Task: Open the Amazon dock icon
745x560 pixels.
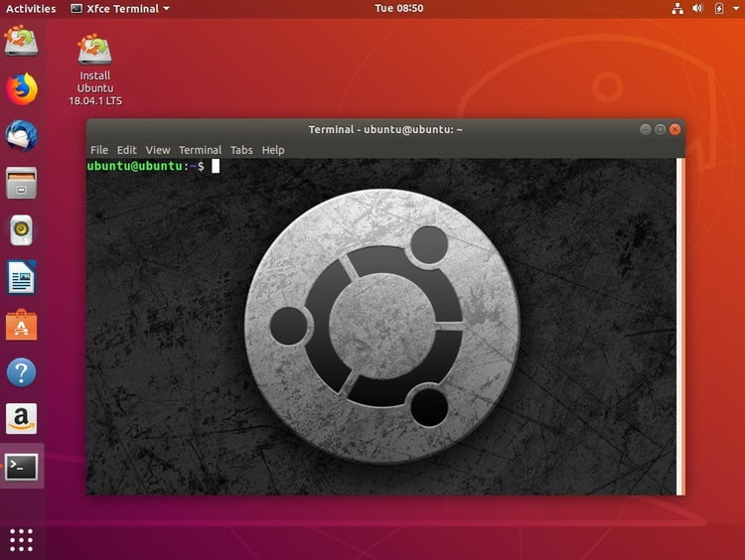Action: 22,419
